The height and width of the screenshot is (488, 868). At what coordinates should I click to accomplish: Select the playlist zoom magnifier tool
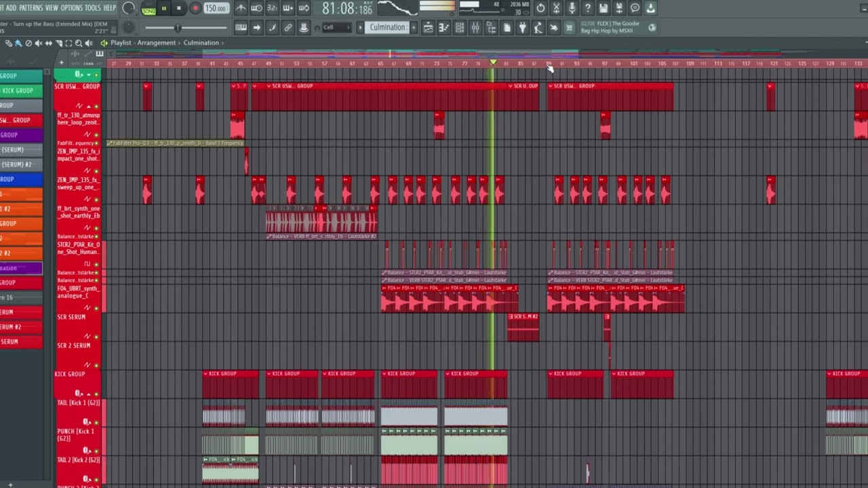tap(79, 43)
